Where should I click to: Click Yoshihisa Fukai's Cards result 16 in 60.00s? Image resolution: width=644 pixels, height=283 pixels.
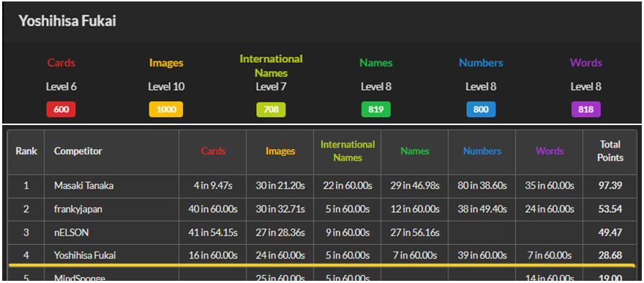(213, 255)
